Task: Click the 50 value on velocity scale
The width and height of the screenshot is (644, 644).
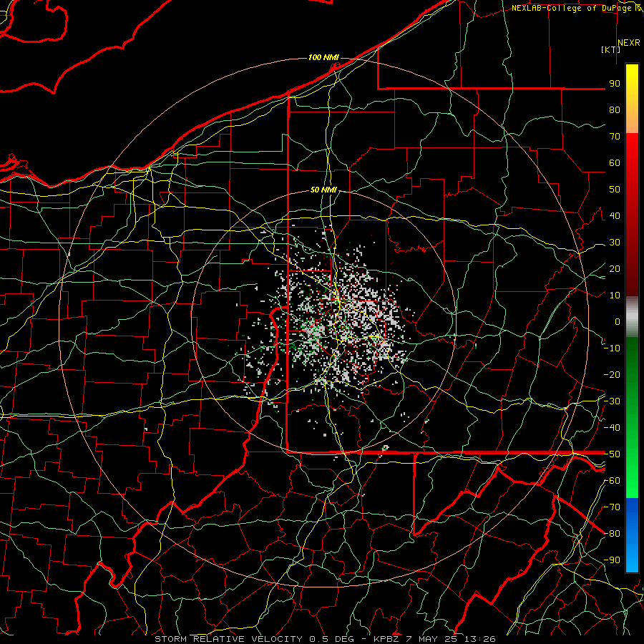Action: click(x=615, y=190)
